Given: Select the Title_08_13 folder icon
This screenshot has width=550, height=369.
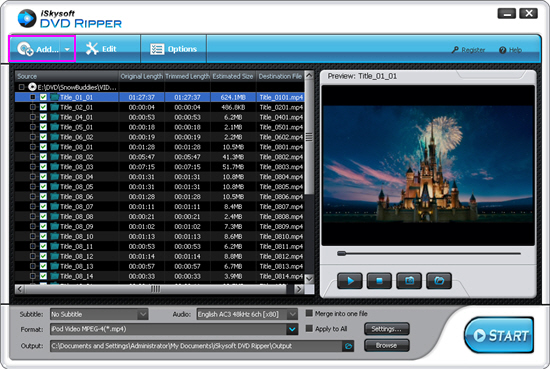Looking at the screenshot, I should tap(54, 266).
